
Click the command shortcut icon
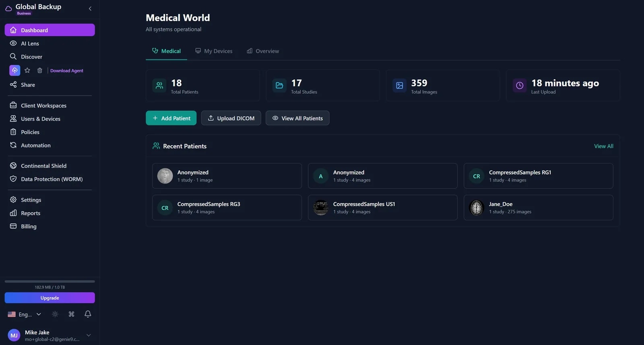click(x=71, y=314)
